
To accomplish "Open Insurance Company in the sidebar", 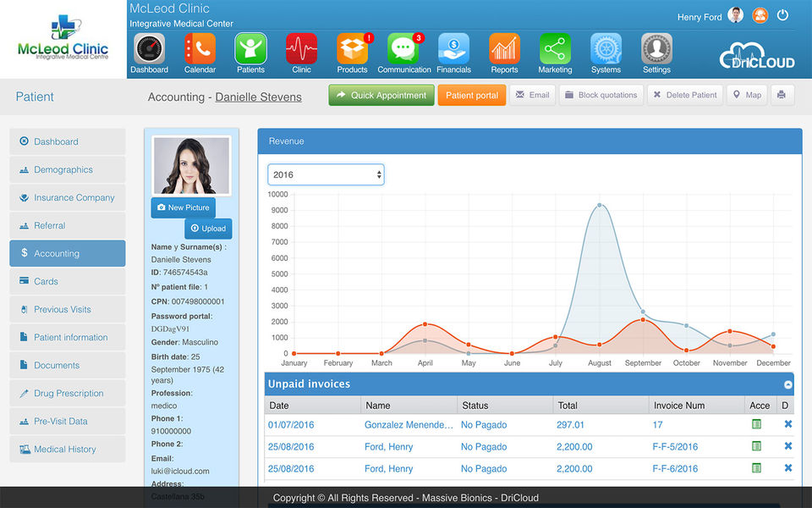I will point(68,197).
